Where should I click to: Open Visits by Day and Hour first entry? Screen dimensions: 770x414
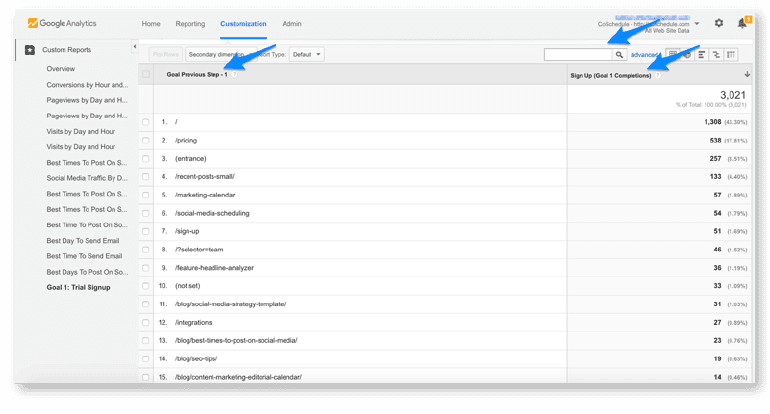81,131
